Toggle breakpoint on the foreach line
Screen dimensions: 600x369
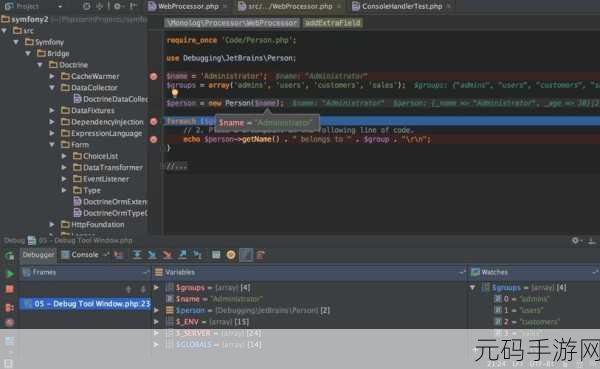point(153,122)
